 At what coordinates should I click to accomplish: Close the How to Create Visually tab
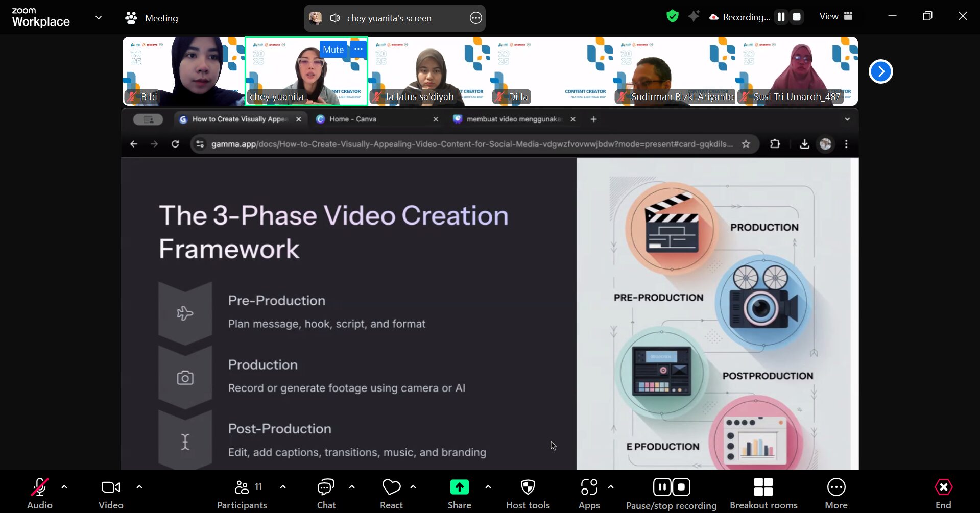click(x=299, y=119)
